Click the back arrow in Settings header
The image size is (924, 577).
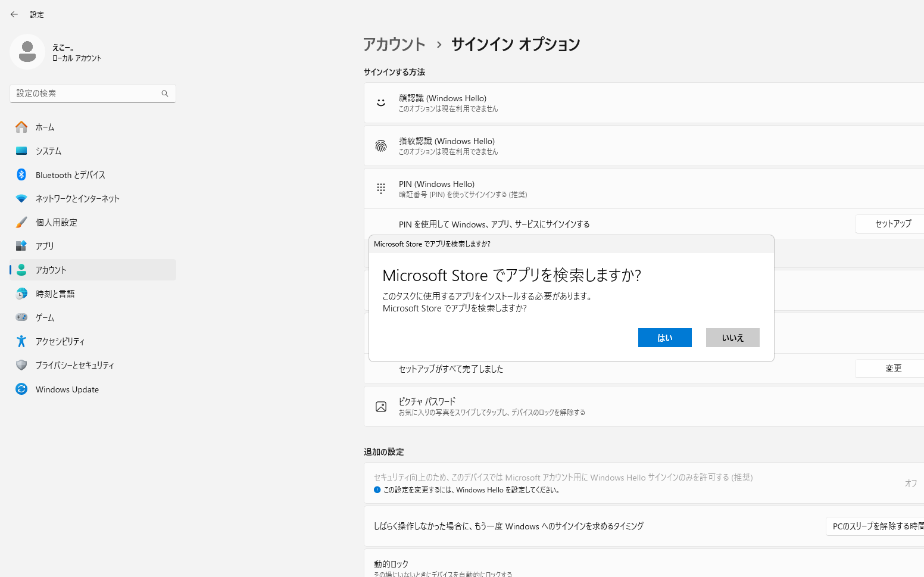pos(14,14)
